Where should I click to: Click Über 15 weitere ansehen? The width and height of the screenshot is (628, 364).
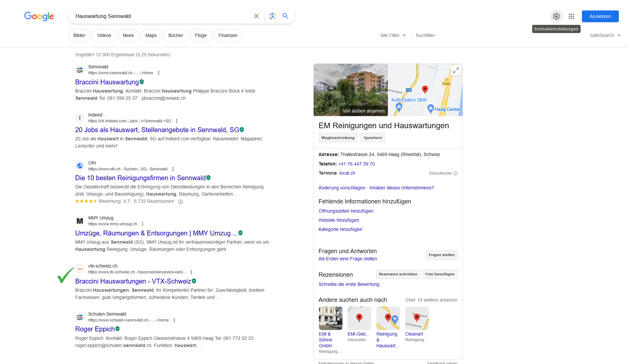click(431, 300)
